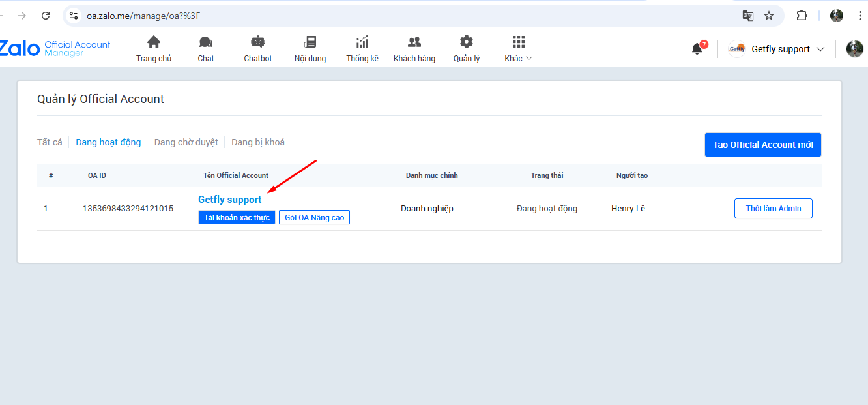This screenshot has width=868, height=405.
Task: Click the Zalo Official Account Manager logo
Action: pos(55,49)
